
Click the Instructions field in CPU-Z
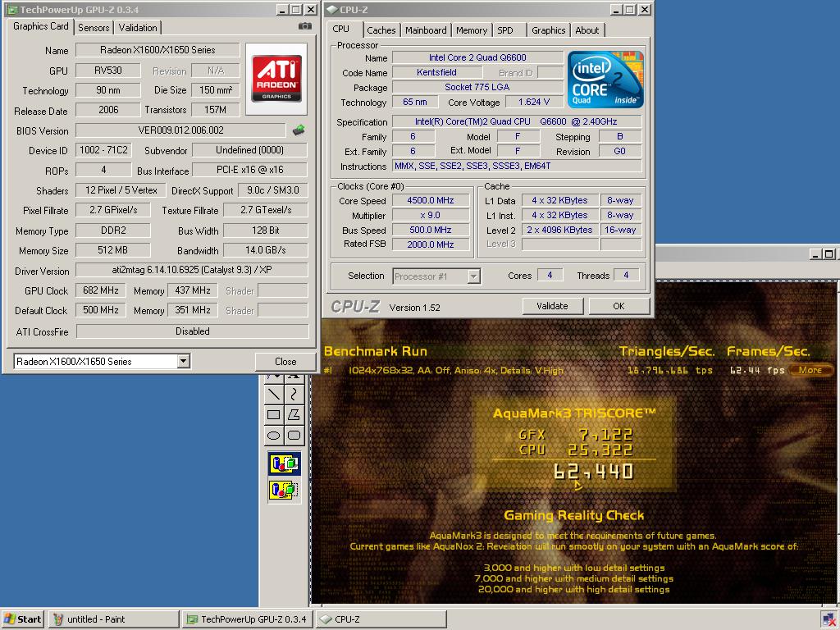(x=517, y=166)
